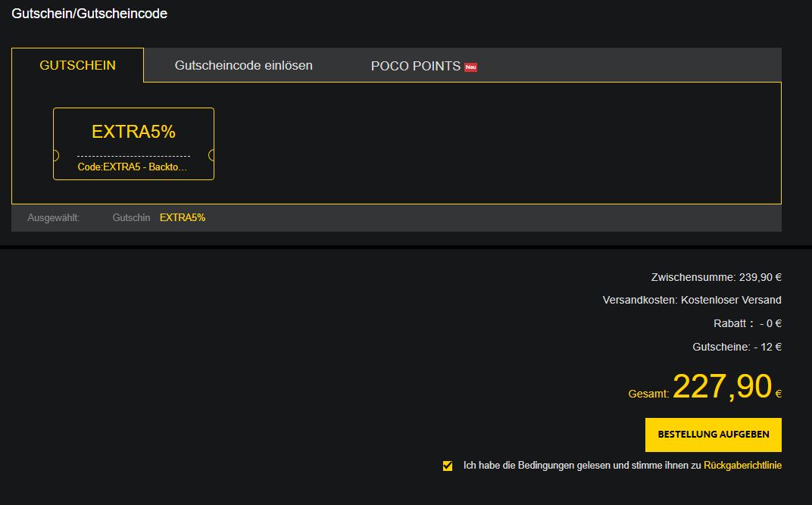This screenshot has height=505, width=812.
Task: Click the Zwischensumme 239,90 € line
Action: 716,277
